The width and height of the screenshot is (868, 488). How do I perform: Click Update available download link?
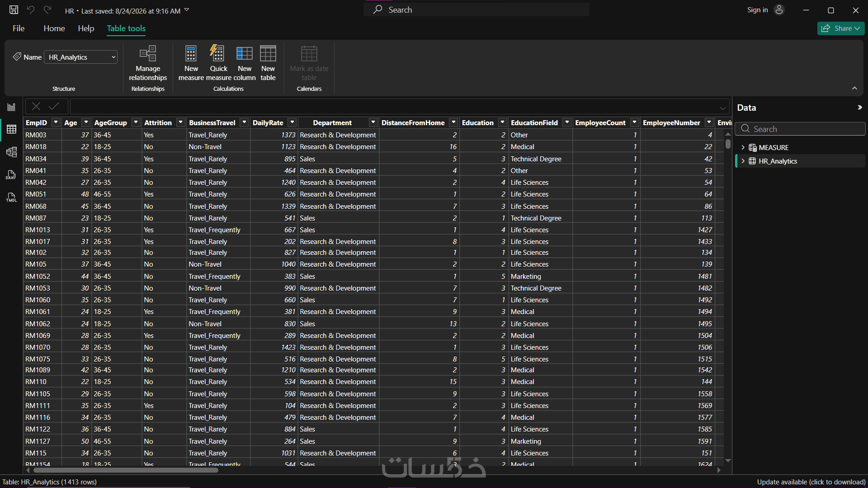[x=811, y=482]
